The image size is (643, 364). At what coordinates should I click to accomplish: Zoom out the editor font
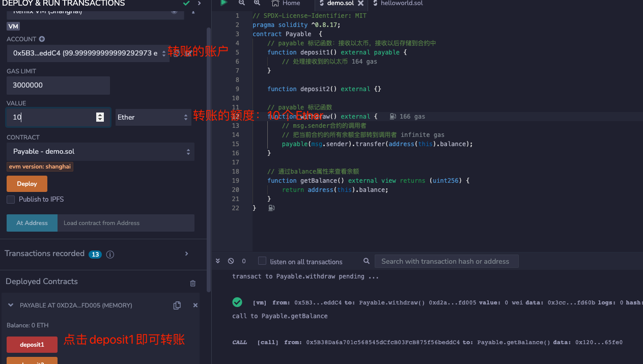click(x=242, y=3)
